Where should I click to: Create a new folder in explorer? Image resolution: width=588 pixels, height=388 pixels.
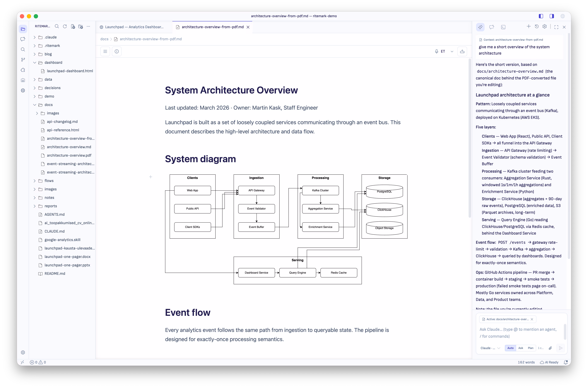pos(80,27)
